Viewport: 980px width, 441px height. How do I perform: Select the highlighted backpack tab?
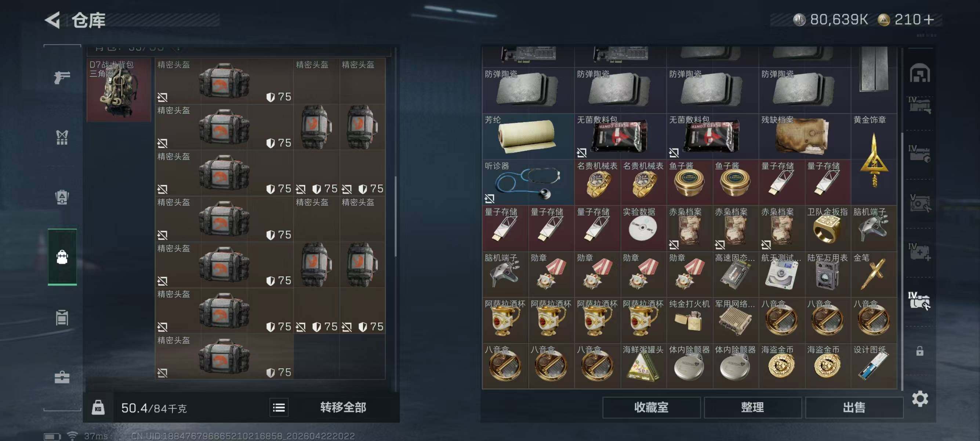(62, 257)
